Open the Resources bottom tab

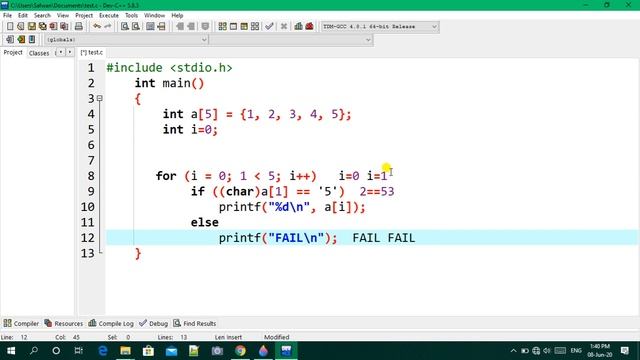pos(64,323)
